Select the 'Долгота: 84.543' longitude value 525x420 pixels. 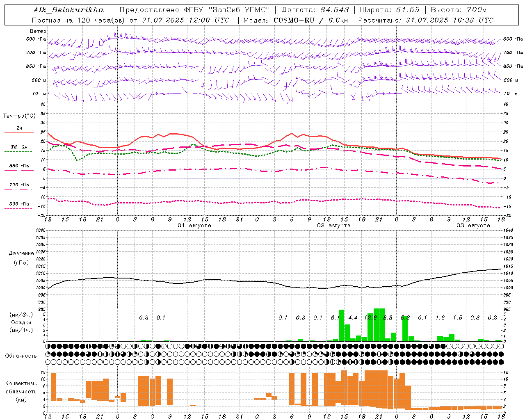[315, 10]
